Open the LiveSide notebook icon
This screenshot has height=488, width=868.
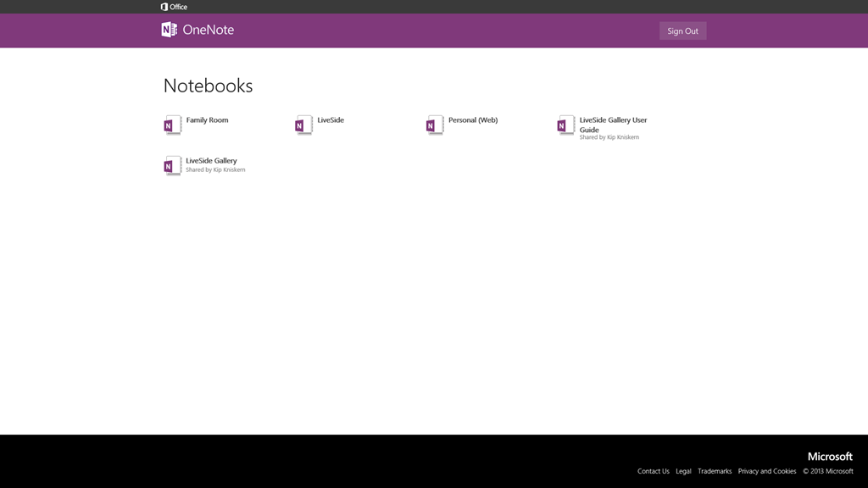(x=303, y=125)
